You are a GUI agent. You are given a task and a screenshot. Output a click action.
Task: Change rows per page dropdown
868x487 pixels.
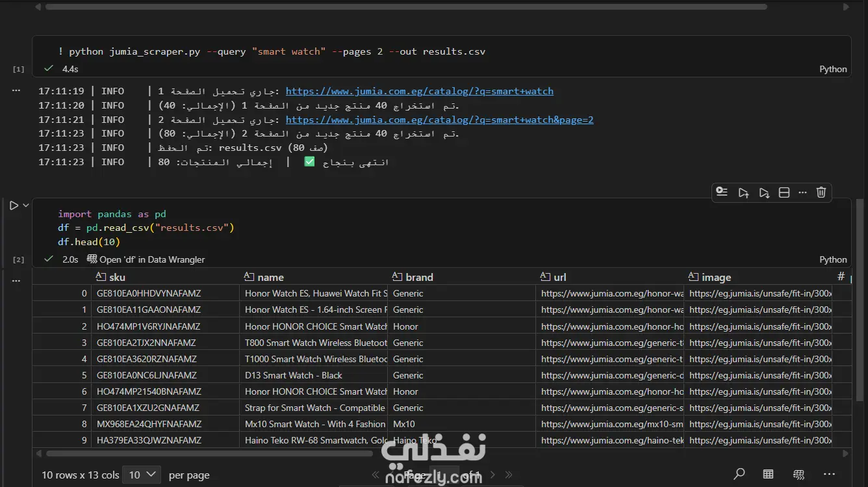[x=142, y=475]
